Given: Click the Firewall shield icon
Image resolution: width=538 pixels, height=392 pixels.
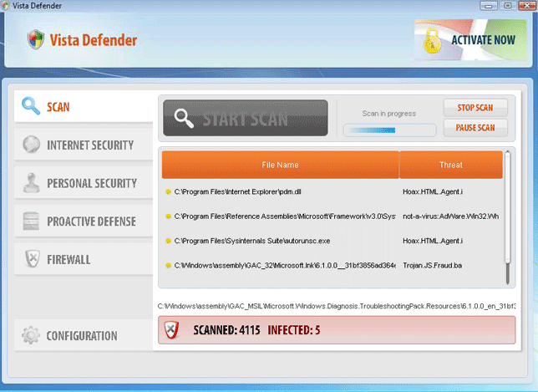Looking at the screenshot, I should pyautogui.click(x=31, y=259).
